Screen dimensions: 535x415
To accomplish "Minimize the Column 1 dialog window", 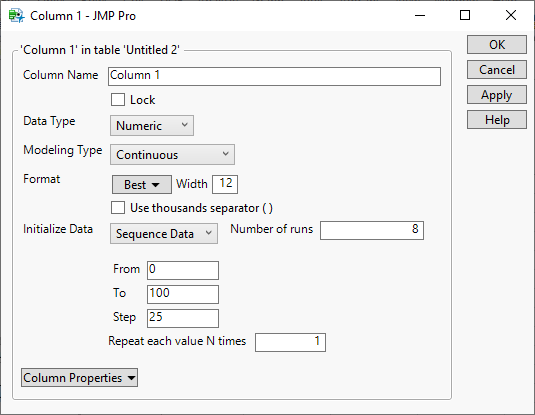I will pos(420,15).
